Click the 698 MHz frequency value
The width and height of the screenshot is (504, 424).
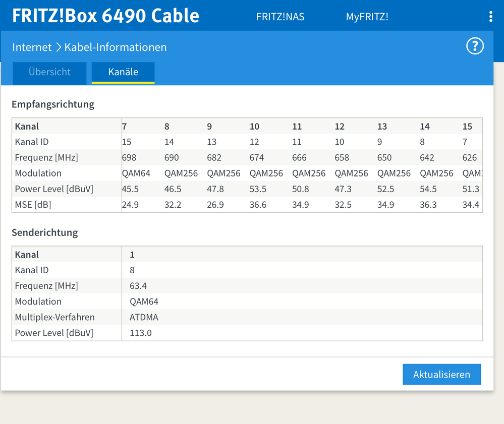pos(129,158)
